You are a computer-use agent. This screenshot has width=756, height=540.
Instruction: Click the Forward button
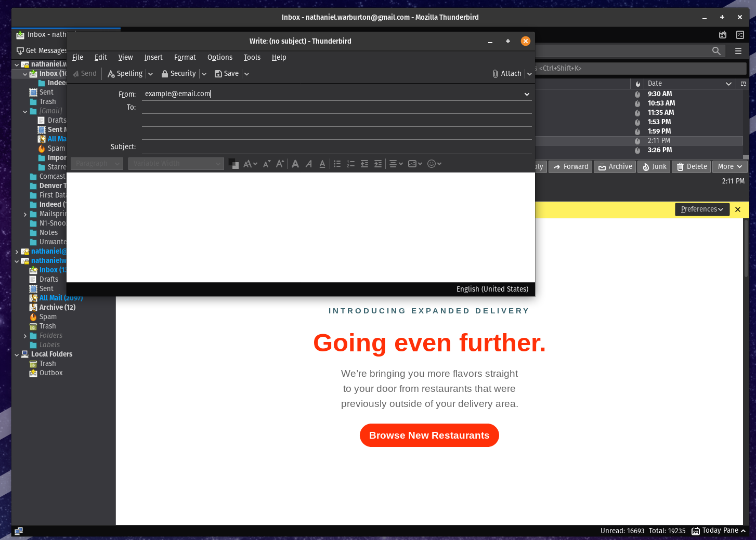click(x=570, y=167)
